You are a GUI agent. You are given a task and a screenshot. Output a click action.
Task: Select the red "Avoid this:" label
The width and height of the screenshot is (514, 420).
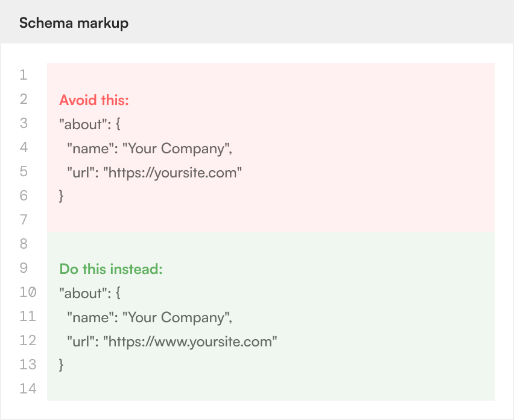94,100
